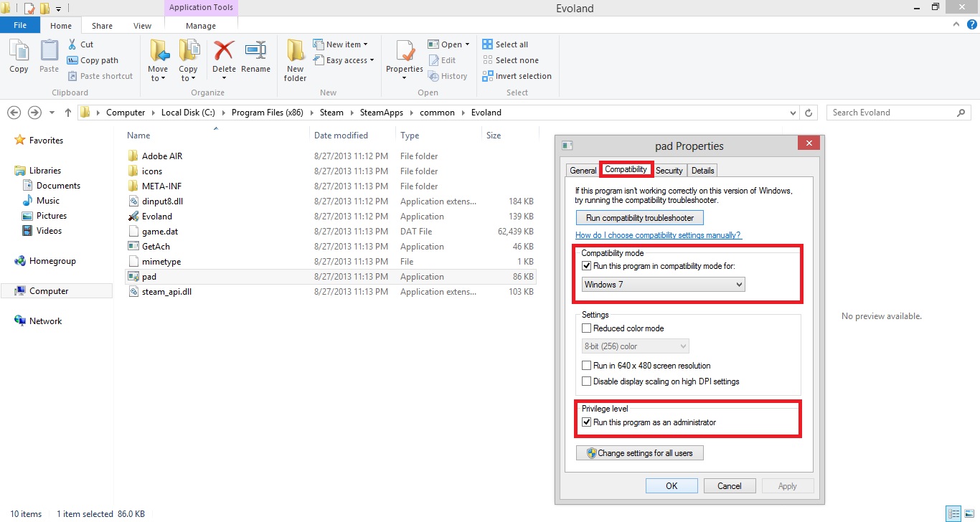Image resolution: width=980 pixels, height=522 pixels.
Task: Click OK in pad Properties
Action: 672,485
